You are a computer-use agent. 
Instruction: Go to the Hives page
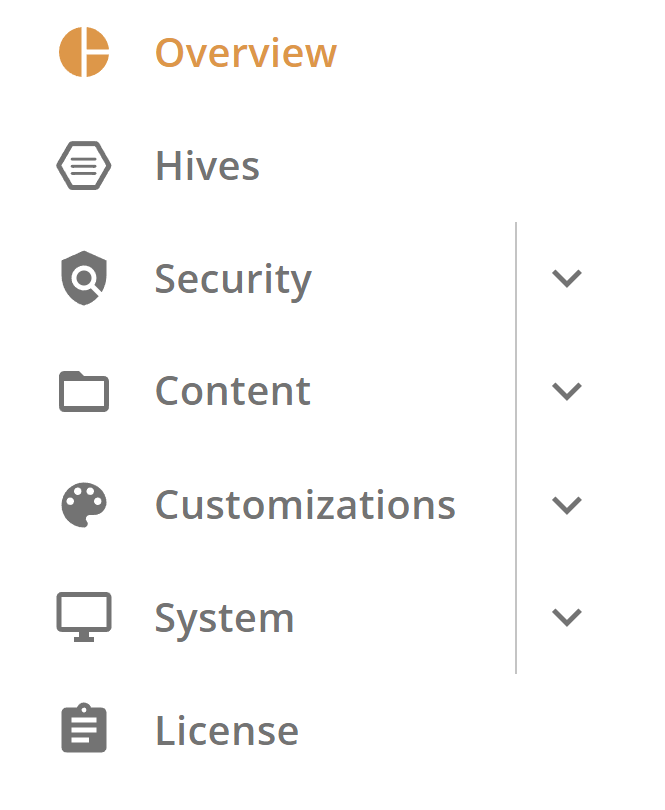[207, 165]
